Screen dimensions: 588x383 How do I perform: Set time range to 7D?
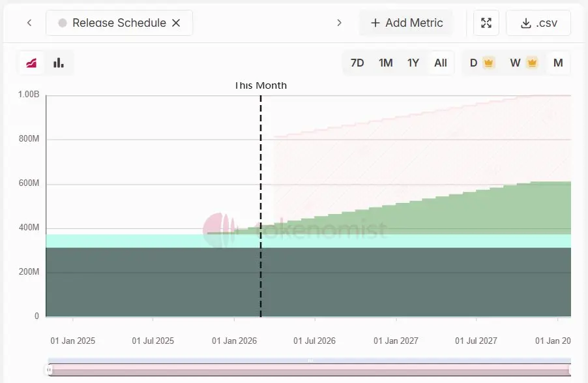[357, 63]
